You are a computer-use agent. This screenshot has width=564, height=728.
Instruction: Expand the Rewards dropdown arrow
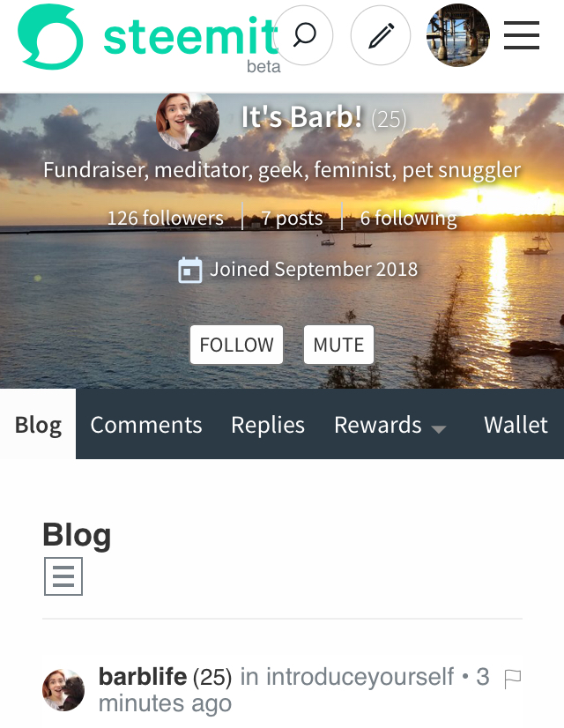coord(438,429)
